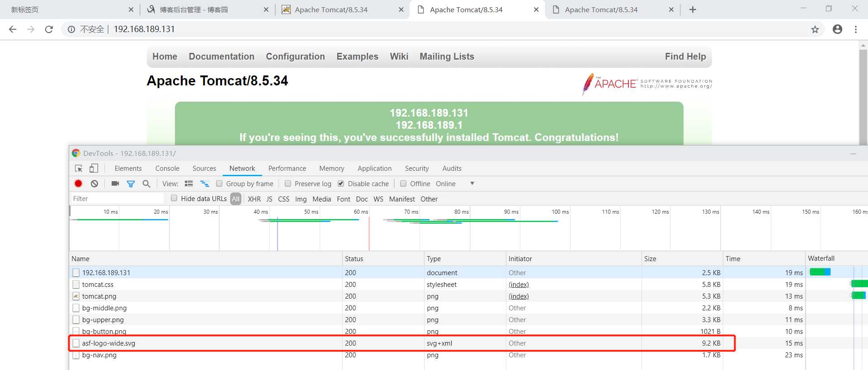Close the first Apache Tomcat/8.5.34 tab
The width and height of the screenshot is (868, 370).
coord(401,9)
